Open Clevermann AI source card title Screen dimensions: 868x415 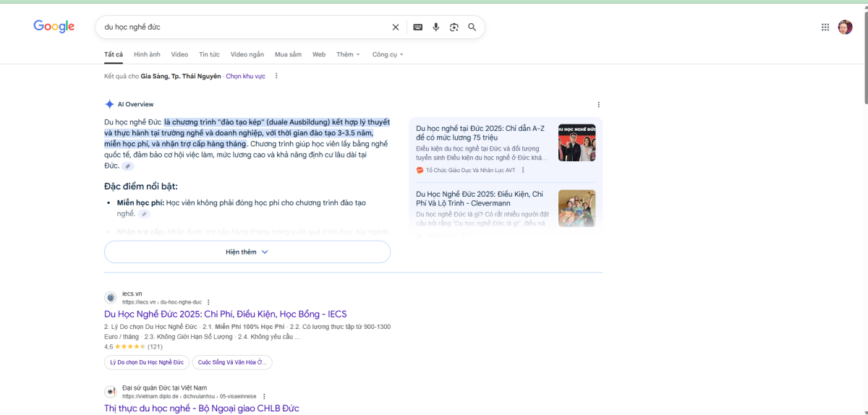point(480,199)
